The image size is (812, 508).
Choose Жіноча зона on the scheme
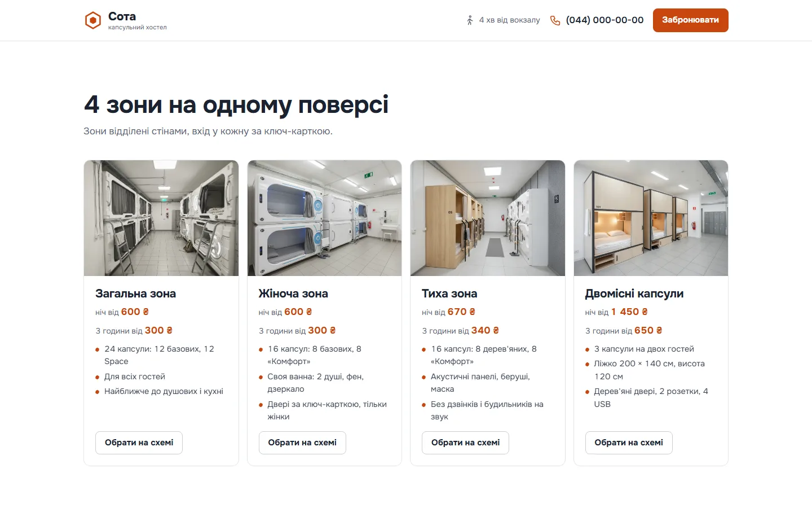[302, 443]
